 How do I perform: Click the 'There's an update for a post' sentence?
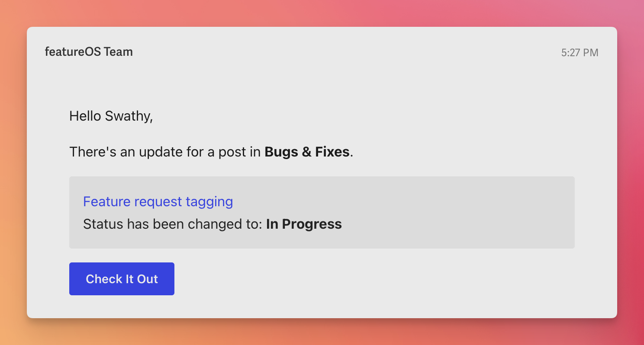(x=164, y=152)
